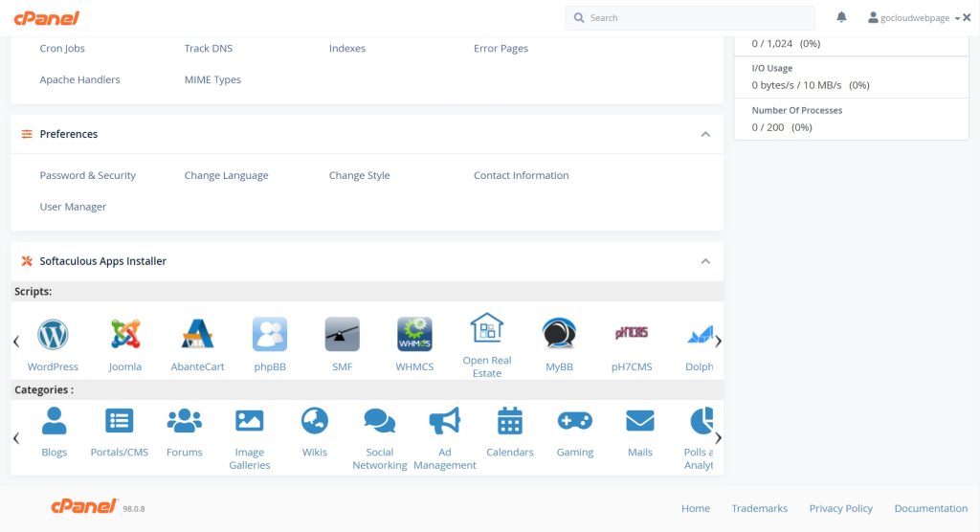The image size is (980, 532).
Task: Choose the pH7CMS script icon
Action: (632, 333)
